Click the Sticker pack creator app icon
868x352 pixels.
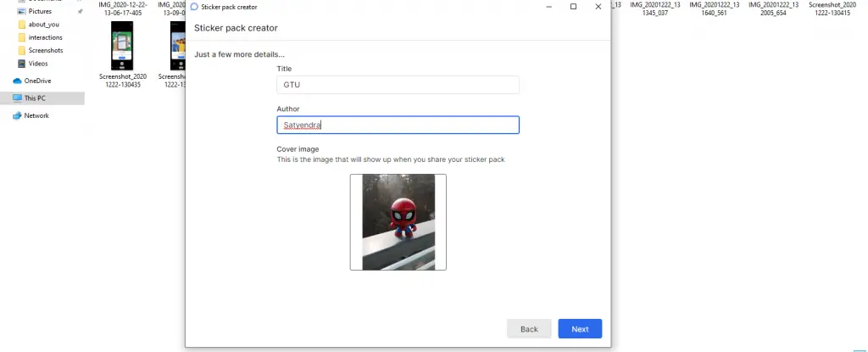point(194,7)
